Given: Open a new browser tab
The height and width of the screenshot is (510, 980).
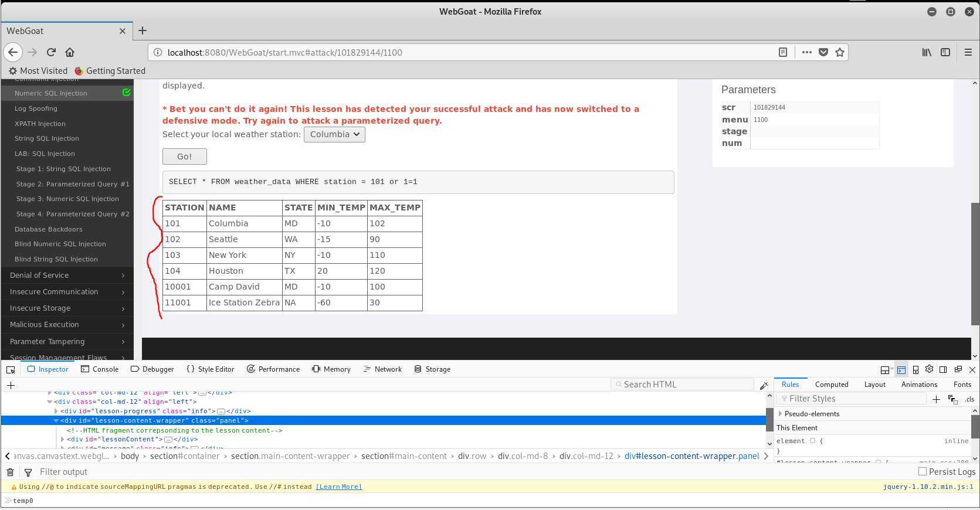Looking at the screenshot, I should pyautogui.click(x=143, y=30).
